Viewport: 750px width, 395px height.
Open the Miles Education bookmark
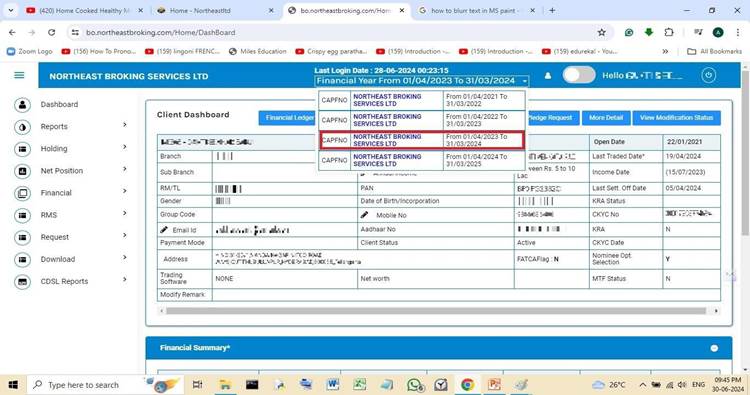click(257, 51)
